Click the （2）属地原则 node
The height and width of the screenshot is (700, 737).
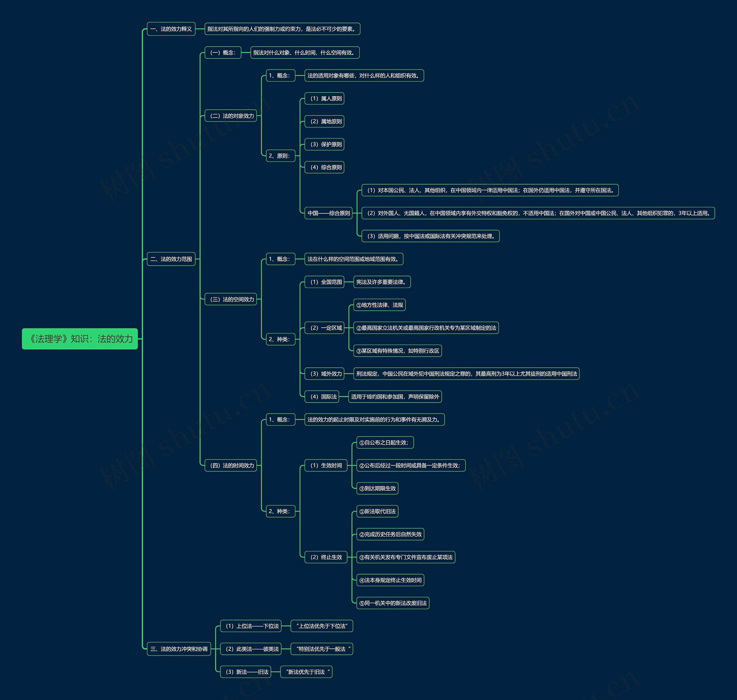(x=324, y=121)
